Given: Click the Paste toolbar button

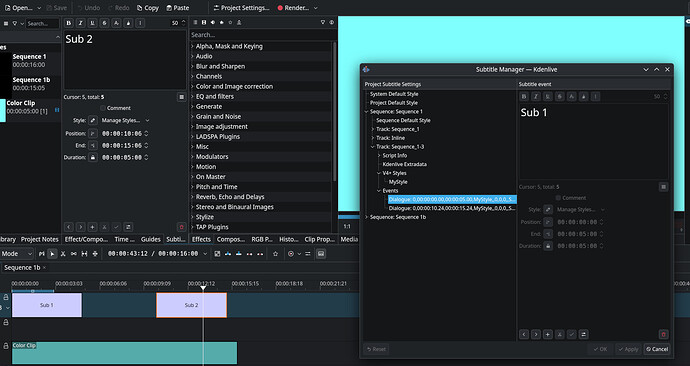Looking at the screenshot, I should tap(178, 8).
